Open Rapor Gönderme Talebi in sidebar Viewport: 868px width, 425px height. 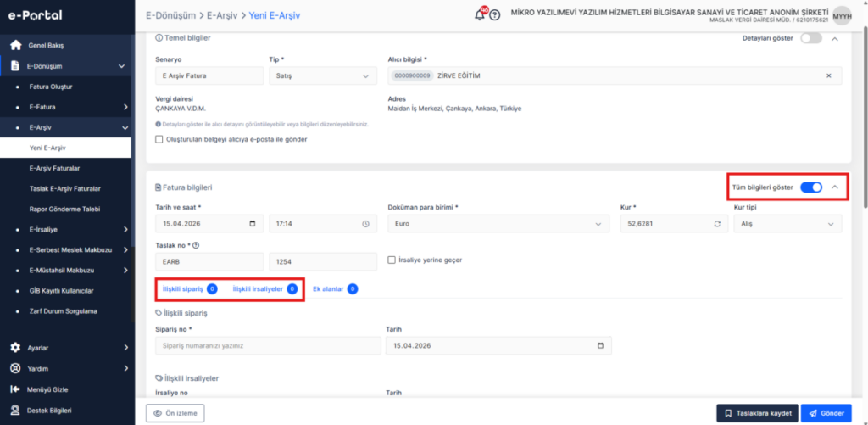point(64,209)
